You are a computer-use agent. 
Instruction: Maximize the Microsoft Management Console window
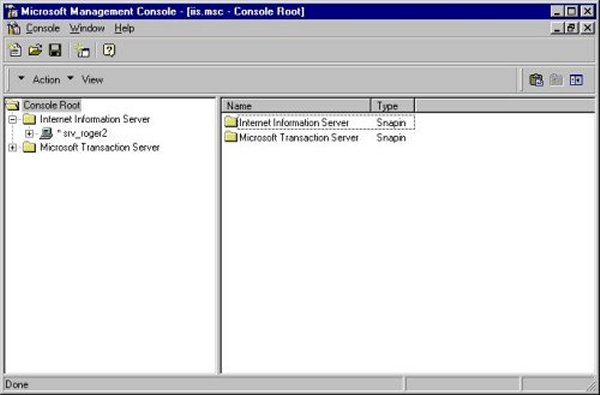571,11
